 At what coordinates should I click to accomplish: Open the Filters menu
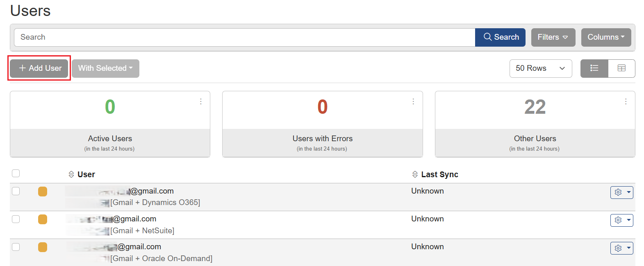click(553, 37)
